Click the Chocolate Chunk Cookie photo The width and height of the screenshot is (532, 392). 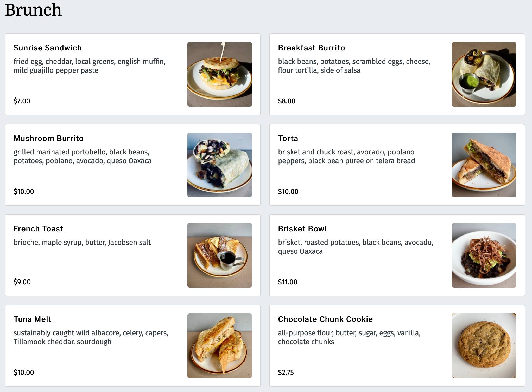[484, 346]
